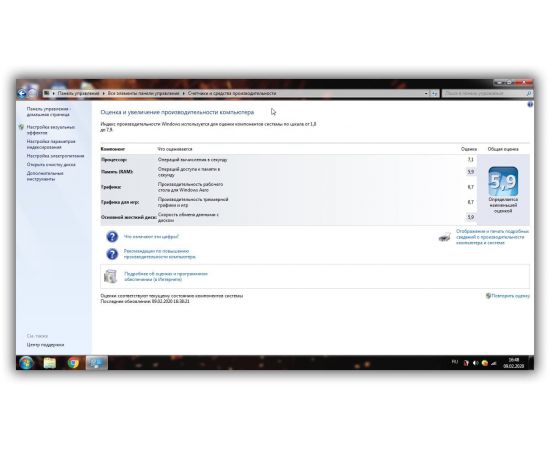Expand the arrow after 'Все элементы панели управления'

pyautogui.click(x=183, y=93)
